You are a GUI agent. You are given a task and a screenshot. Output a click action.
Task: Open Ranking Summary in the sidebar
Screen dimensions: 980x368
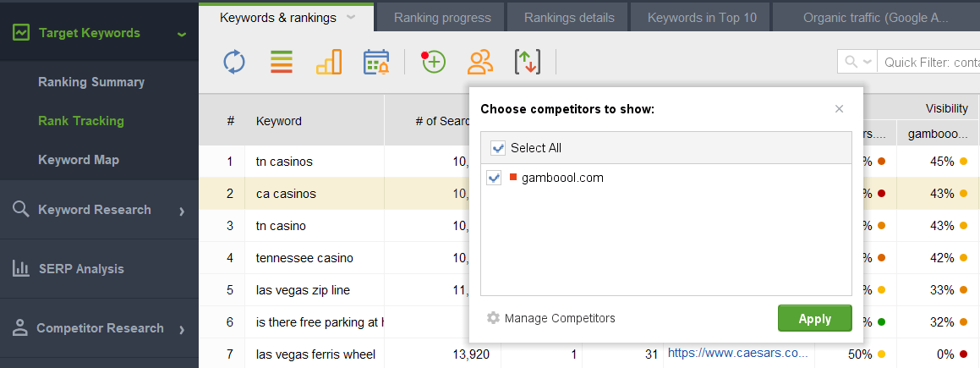[91, 82]
